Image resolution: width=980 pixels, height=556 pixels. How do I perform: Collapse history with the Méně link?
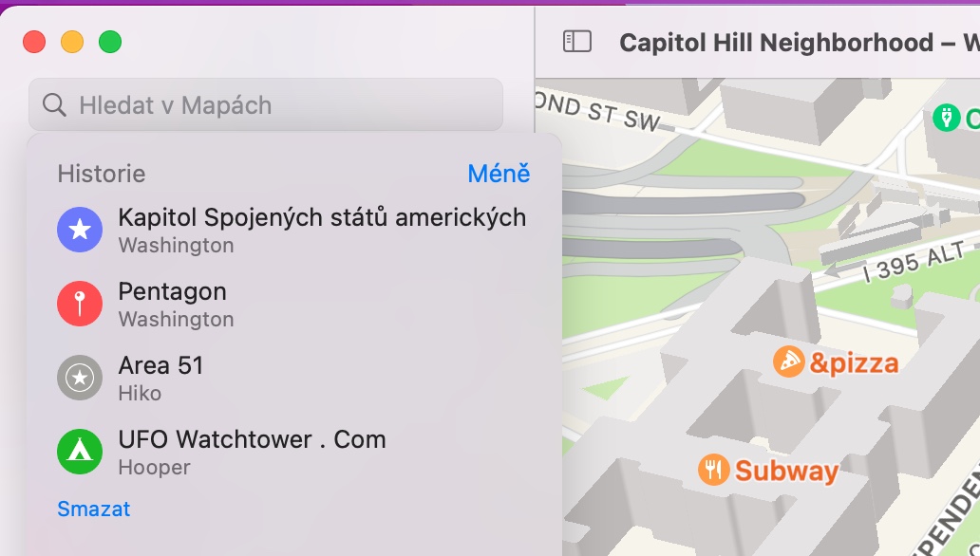pyautogui.click(x=499, y=174)
